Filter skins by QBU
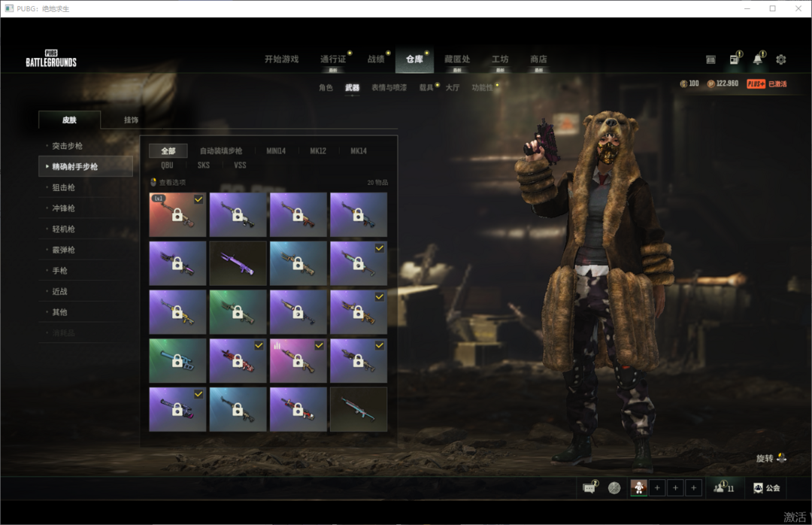The image size is (812, 525). click(167, 165)
